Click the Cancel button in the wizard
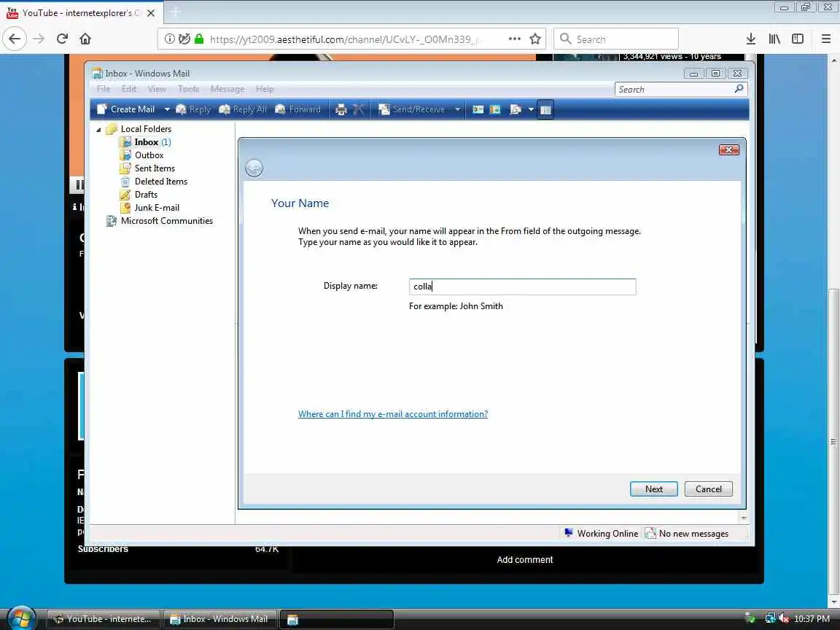The image size is (840, 630). tap(708, 489)
